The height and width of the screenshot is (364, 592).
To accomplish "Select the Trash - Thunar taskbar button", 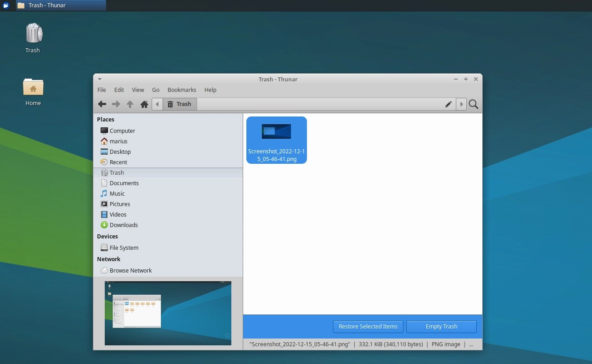I will pos(61,5).
